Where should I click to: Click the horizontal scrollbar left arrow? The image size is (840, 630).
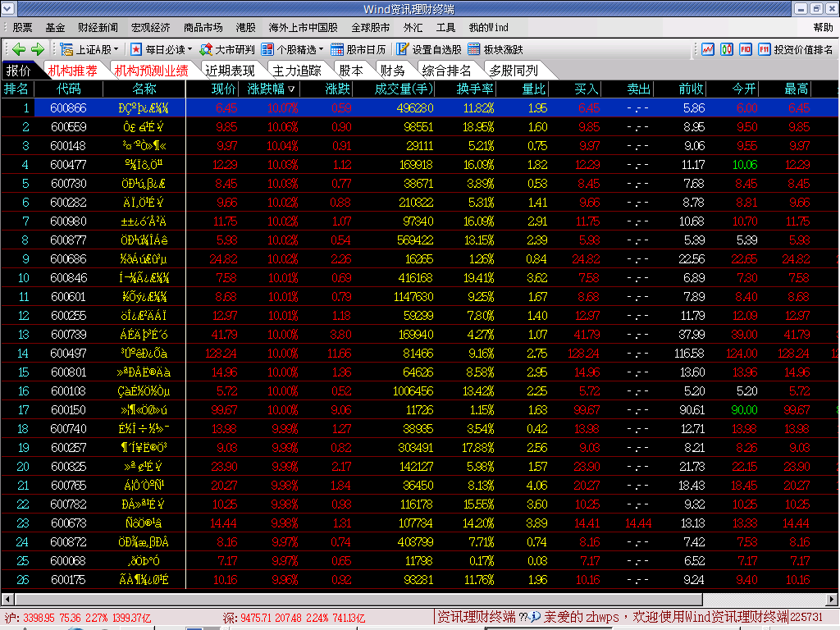(7, 599)
